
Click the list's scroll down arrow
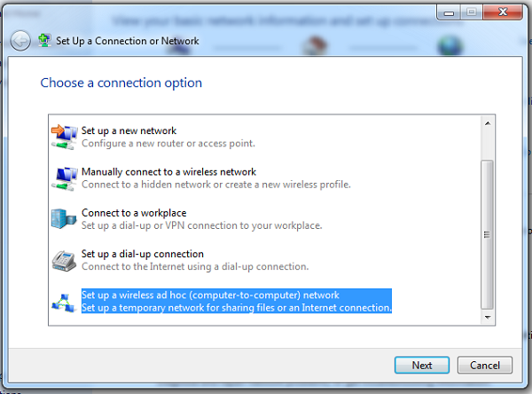pyautogui.click(x=488, y=317)
